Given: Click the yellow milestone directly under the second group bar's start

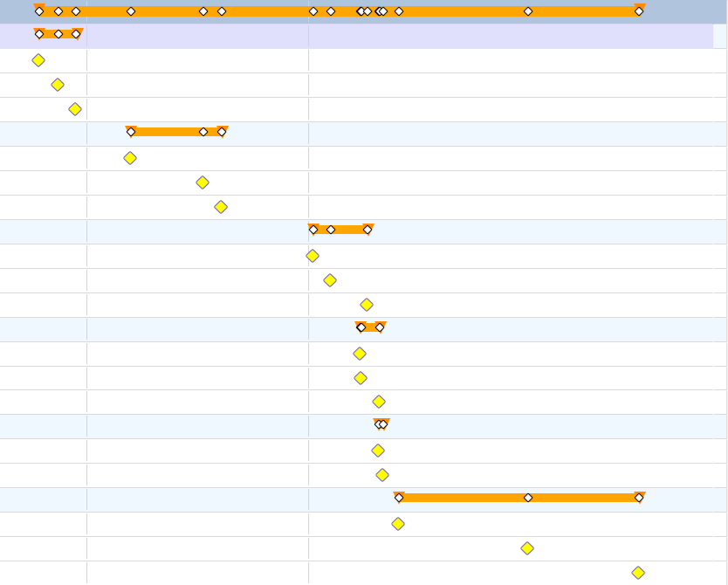Looking at the screenshot, I should 130,158.
